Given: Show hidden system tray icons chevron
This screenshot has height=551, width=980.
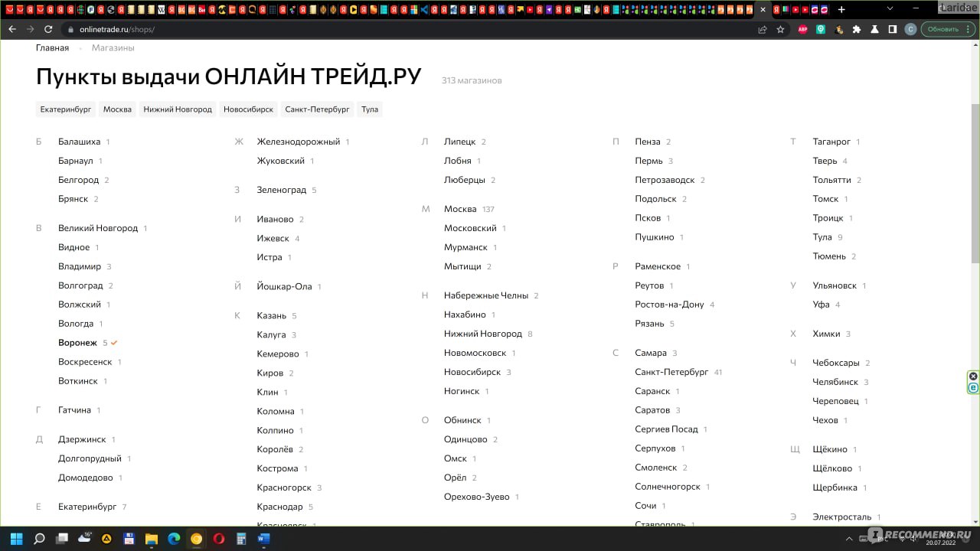Looking at the screenshot, I should click(849, 539).
